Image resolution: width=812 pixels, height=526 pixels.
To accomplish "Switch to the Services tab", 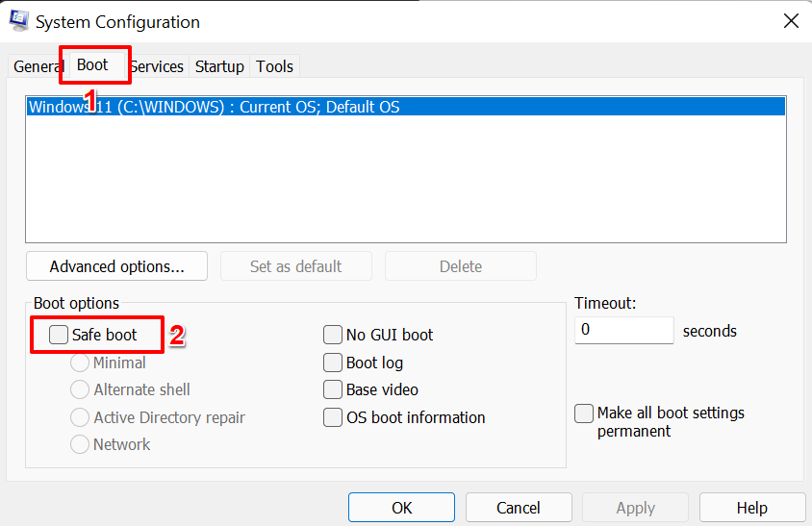I will pyautogui.click(x=157, y=66).
